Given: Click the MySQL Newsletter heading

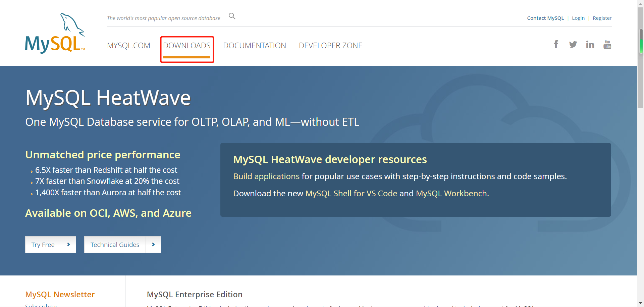Looking at the screenshot, I should pyautogui.click(x=60, y=295).
